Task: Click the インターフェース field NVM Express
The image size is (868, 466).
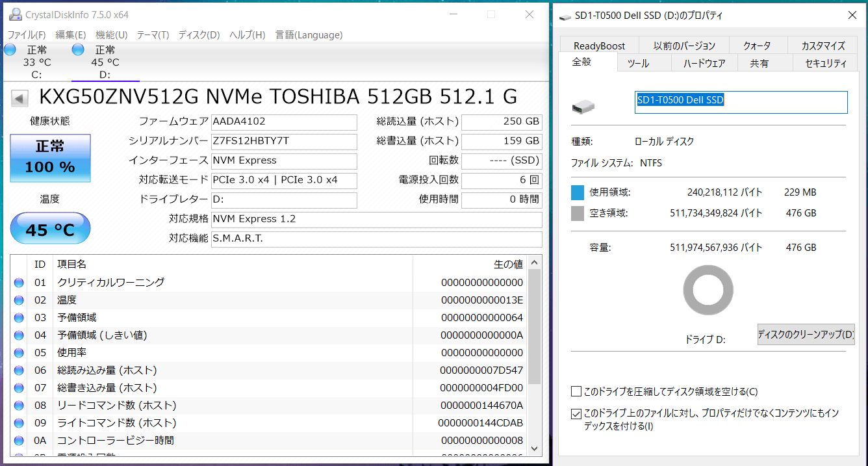Action: pyautogui.click(x=284, y=161)
